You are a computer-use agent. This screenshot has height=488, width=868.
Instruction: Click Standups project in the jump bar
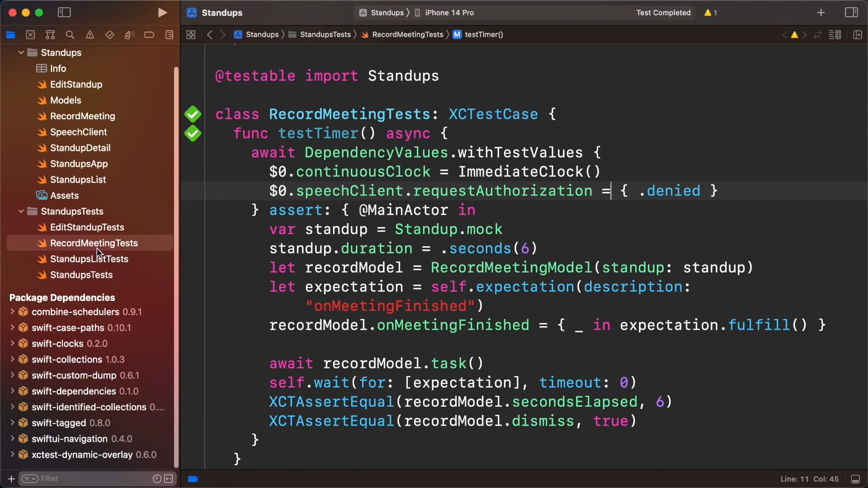[256, 34]
